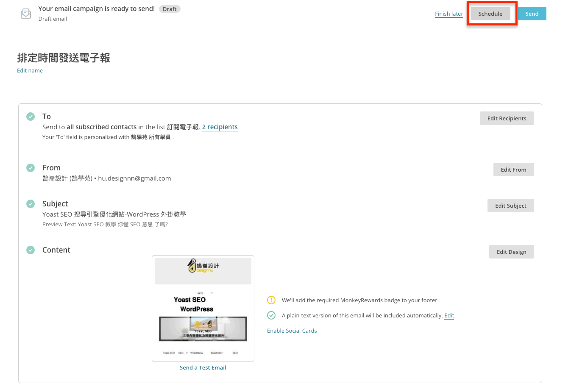Click the Enable Social Cards link
This screenshot has height=392, width=571.
pos(292,331)
